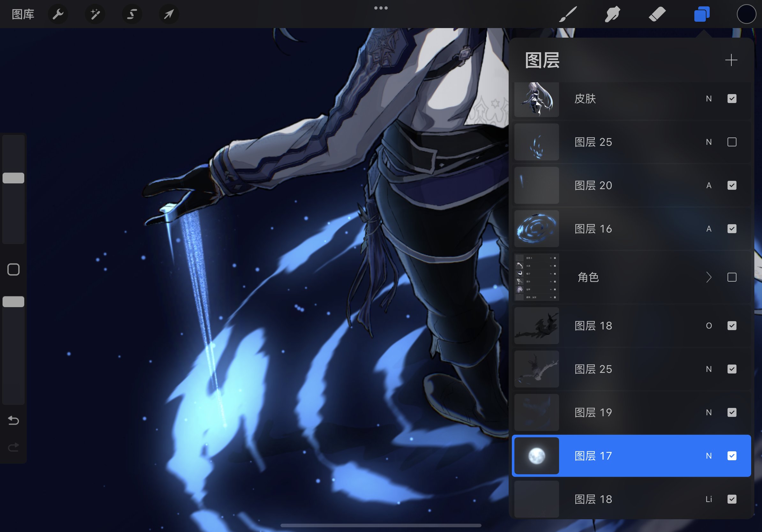The height and width of the screenshot is (532, 762).
Task: Select the Smudge finger tool
Action: click(x=612, y=14)
